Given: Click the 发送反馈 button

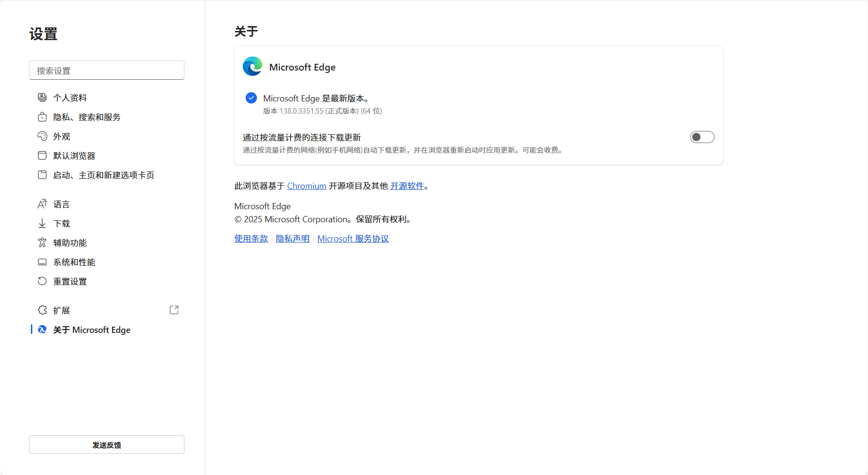Looking at the screenshot, I should pos(107,445).
